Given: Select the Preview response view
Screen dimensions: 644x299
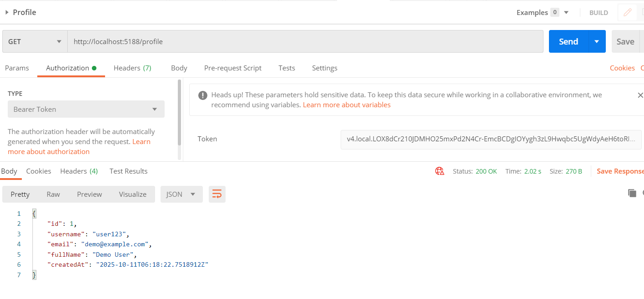Looking at the screenshot, I should click(x=89, y=194).
